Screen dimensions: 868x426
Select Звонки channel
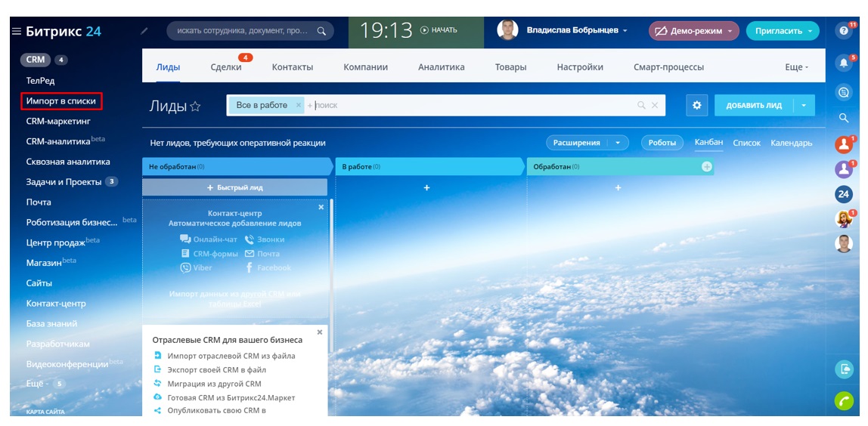265,239
